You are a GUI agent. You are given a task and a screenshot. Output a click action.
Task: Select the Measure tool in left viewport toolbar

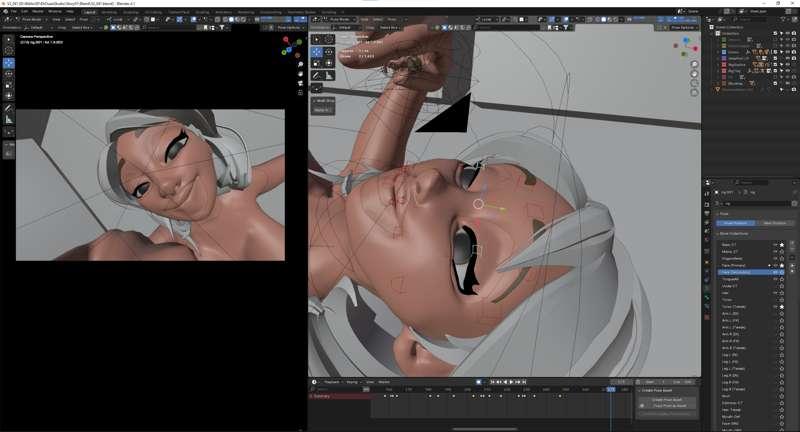click(9, 119)
